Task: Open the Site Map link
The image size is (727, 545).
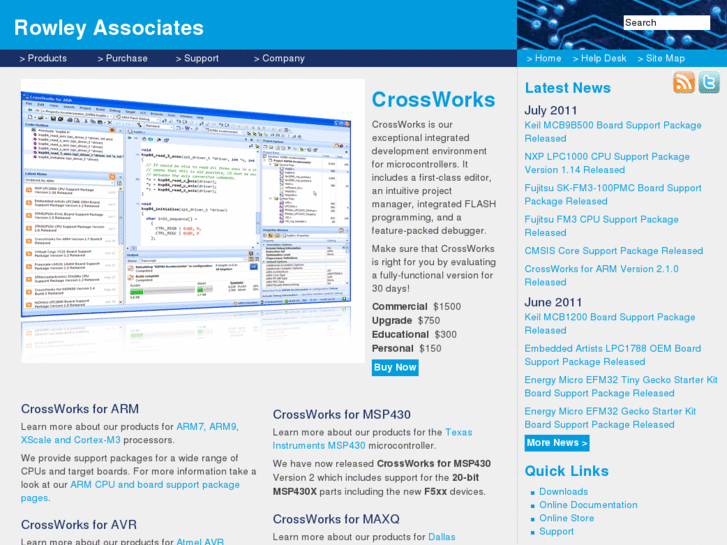Action: coord(661,58)
